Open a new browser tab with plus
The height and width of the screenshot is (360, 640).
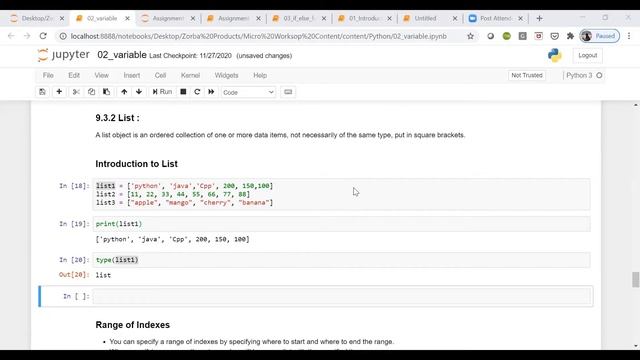pos(540,18)
